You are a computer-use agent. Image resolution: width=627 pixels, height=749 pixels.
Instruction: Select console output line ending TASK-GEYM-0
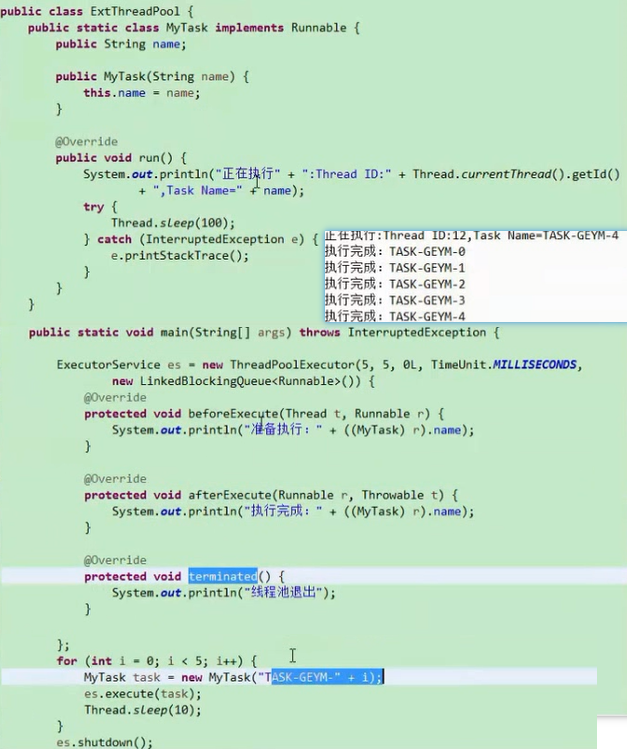[395, 252]
